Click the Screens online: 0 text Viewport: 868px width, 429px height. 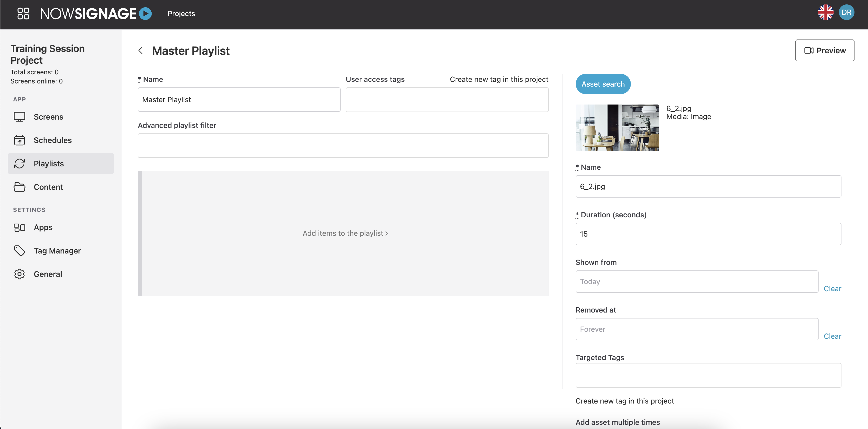(x=36, y=81)
